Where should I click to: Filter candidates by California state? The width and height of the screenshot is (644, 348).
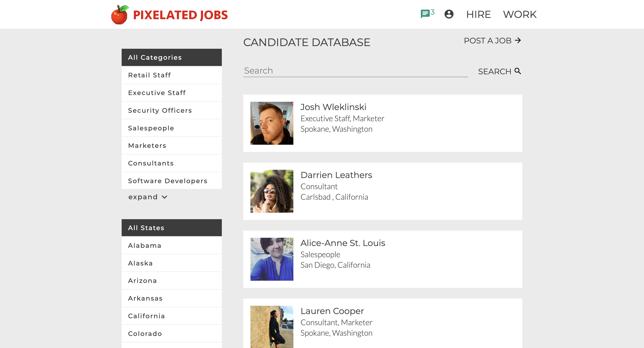pyautogui.click(x=146, y=316)
